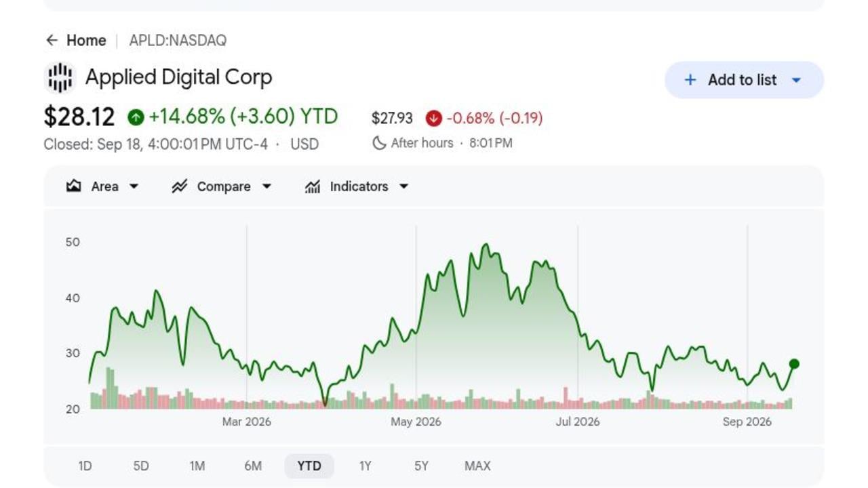Viewport: 868px width, 488px height.
Task: Click the After hours moon icon
Action: [x=379, y=143]
